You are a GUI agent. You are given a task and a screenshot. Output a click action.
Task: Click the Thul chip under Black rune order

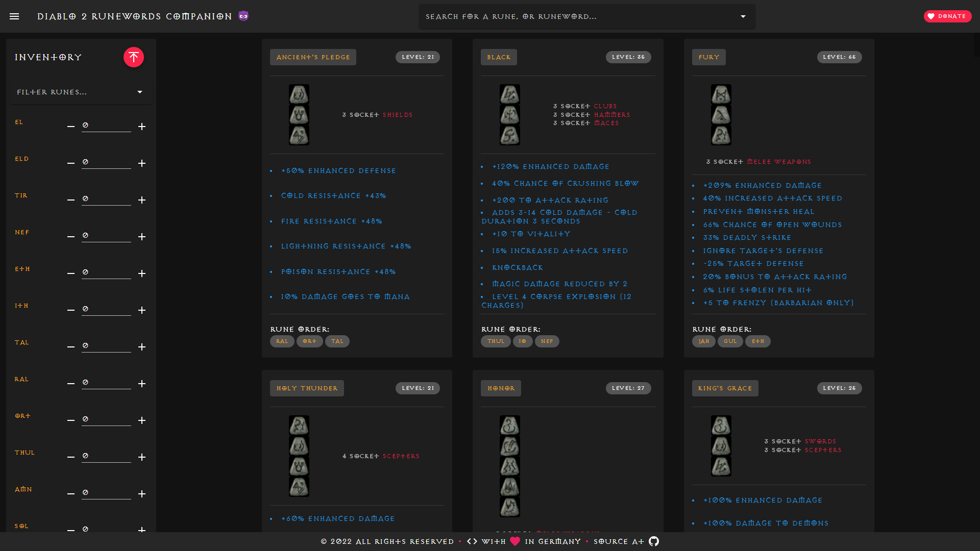[x=495, y=341]
